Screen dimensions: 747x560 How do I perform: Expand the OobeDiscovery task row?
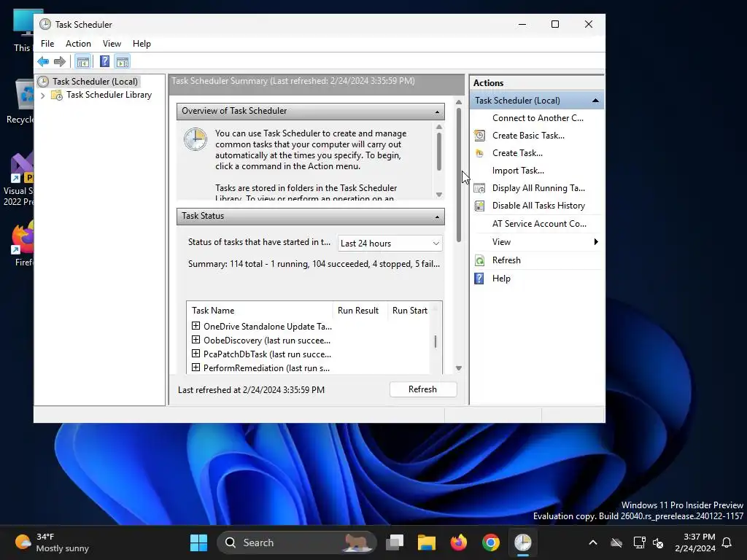[x=196, y=340]
